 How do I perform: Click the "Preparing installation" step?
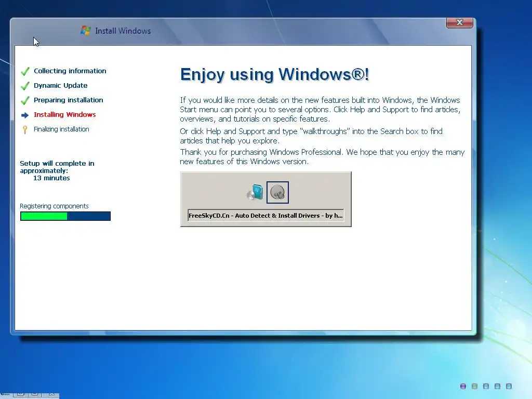tap(68, 100)
